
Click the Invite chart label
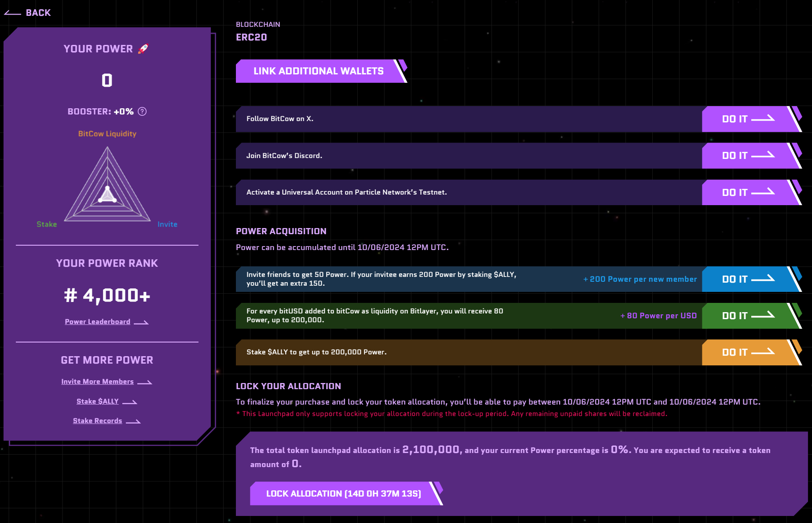167,225
